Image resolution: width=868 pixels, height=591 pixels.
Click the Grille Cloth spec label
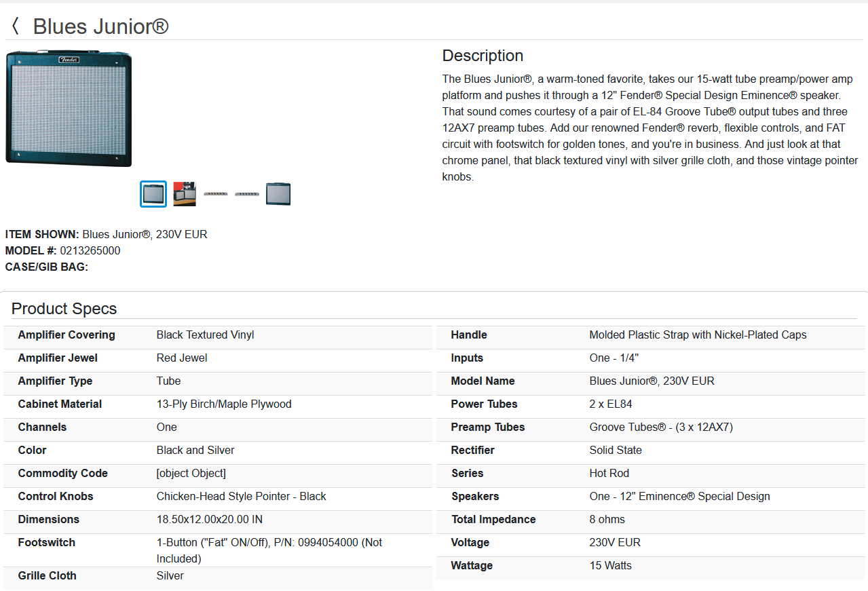coord(48,575)
